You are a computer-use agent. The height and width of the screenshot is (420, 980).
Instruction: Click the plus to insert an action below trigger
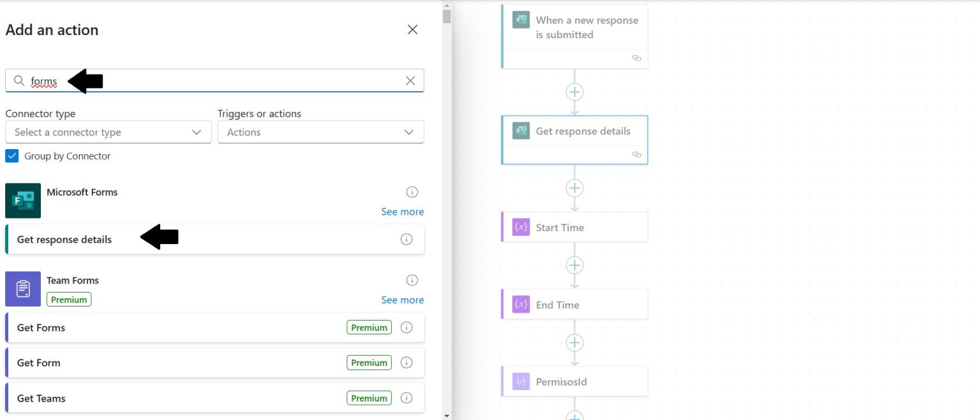574,91
